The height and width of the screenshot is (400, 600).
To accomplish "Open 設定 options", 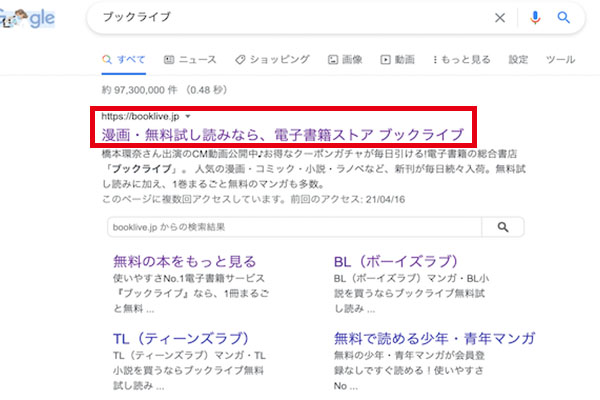I will pyautogui.click(x=518, y=60).
